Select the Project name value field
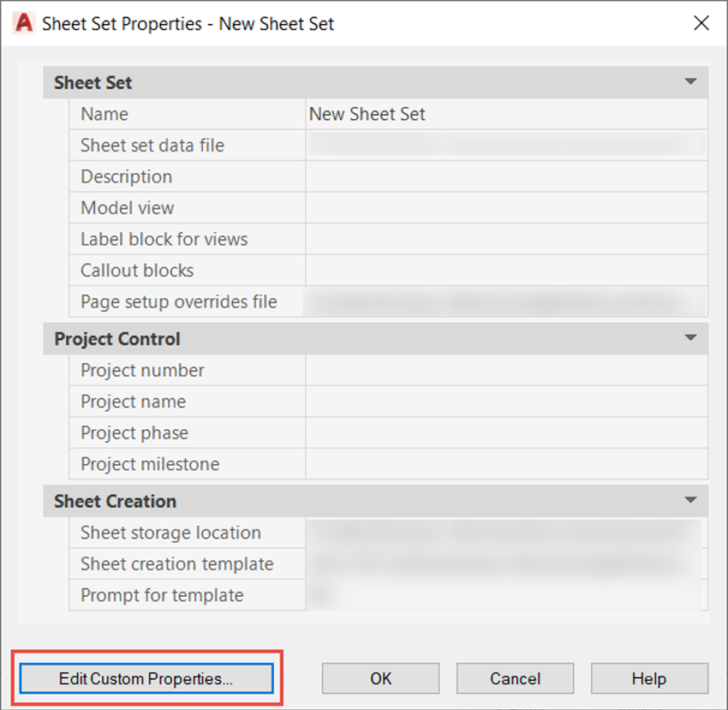 point(505,402)
